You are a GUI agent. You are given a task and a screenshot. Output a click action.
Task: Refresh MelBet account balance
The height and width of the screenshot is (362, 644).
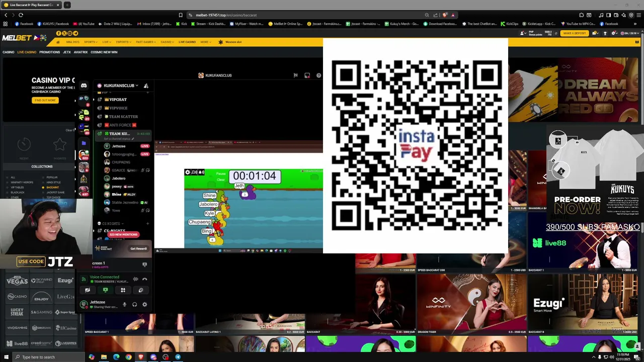[556, 33]
